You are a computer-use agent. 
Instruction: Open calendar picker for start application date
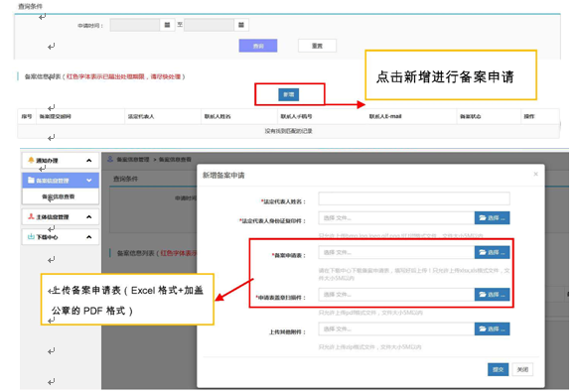click(x=168, y=25)
